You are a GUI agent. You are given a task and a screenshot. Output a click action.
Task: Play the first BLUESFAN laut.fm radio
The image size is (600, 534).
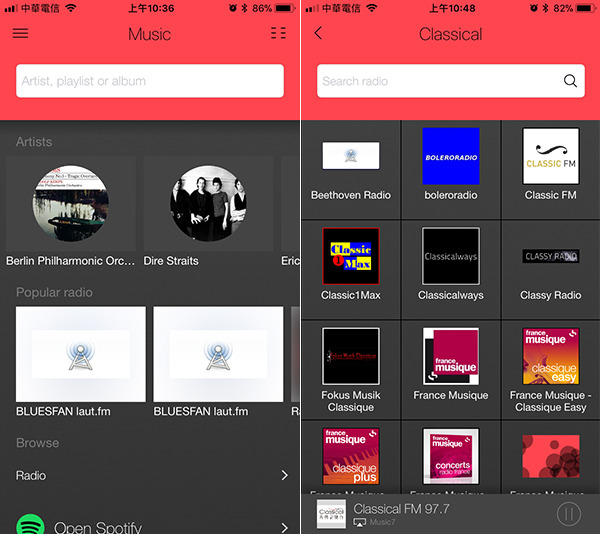pos(81,355)
